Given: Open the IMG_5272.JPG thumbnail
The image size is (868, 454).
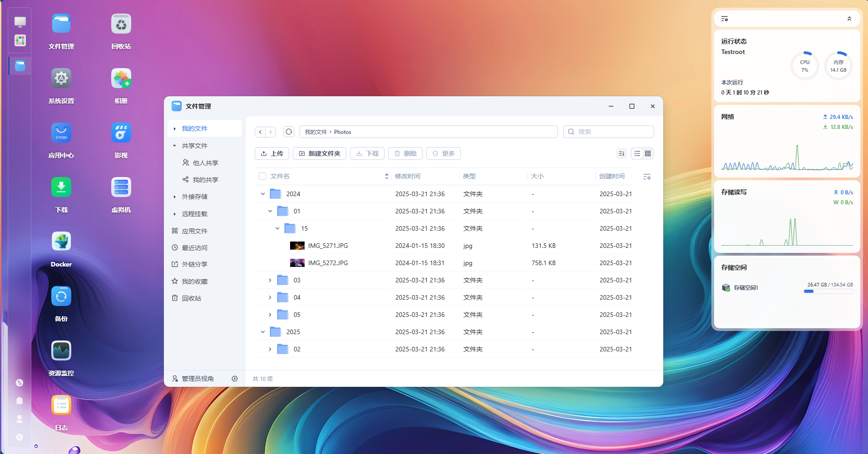Looking at the screenshot, I should [297, 263].
